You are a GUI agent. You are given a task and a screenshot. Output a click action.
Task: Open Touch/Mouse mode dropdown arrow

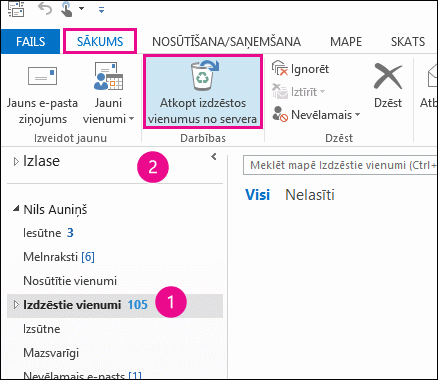[x=81, y=9]
